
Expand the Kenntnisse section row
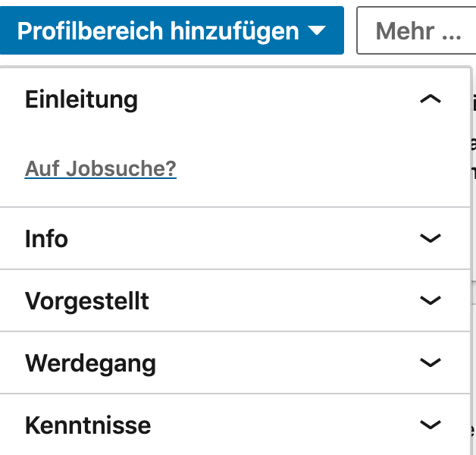(235, 425)
